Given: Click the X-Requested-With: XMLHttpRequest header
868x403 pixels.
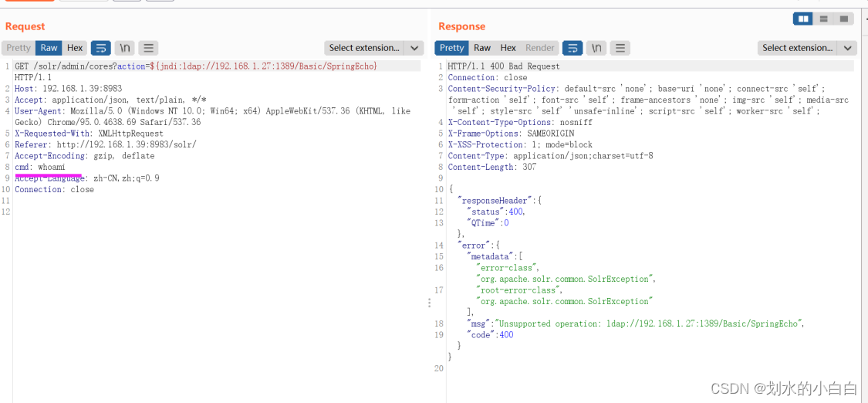Looking at the screenshot, I should (90, 134).
